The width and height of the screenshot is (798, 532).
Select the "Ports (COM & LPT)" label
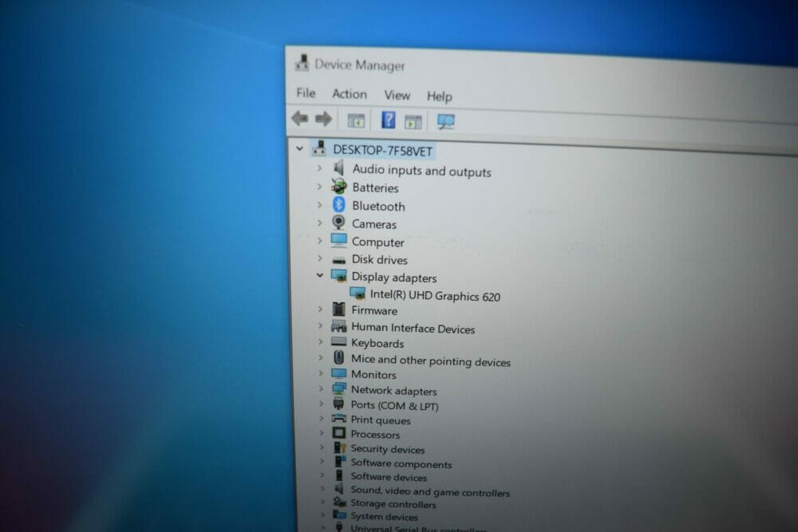pyautogui.click(x=394, y=405)
